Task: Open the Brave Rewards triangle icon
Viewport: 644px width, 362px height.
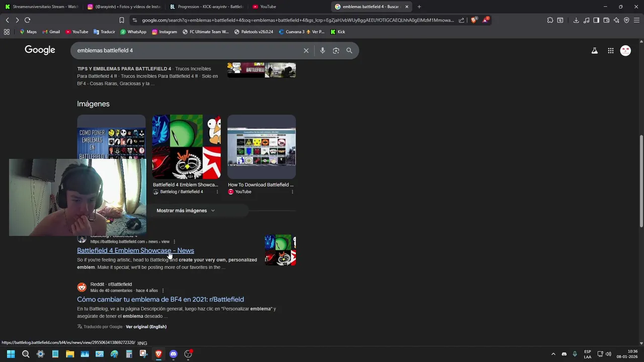Action: [485, 20]
